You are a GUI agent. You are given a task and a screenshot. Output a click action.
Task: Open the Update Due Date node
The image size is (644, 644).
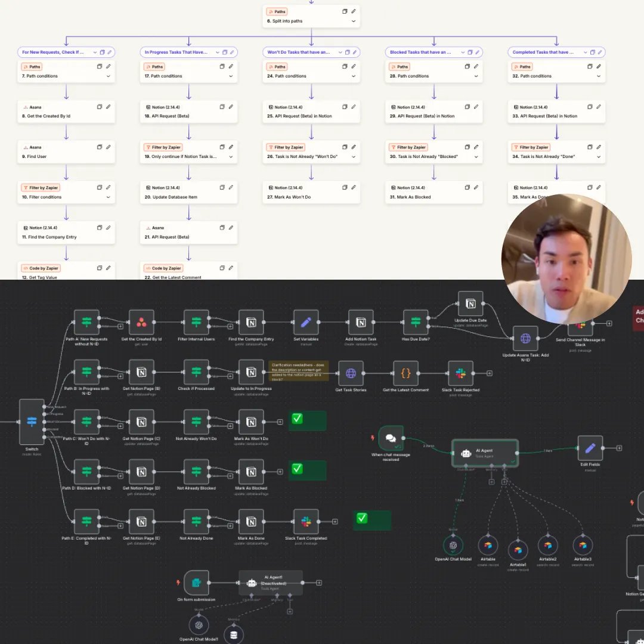(x=470, y=304)
